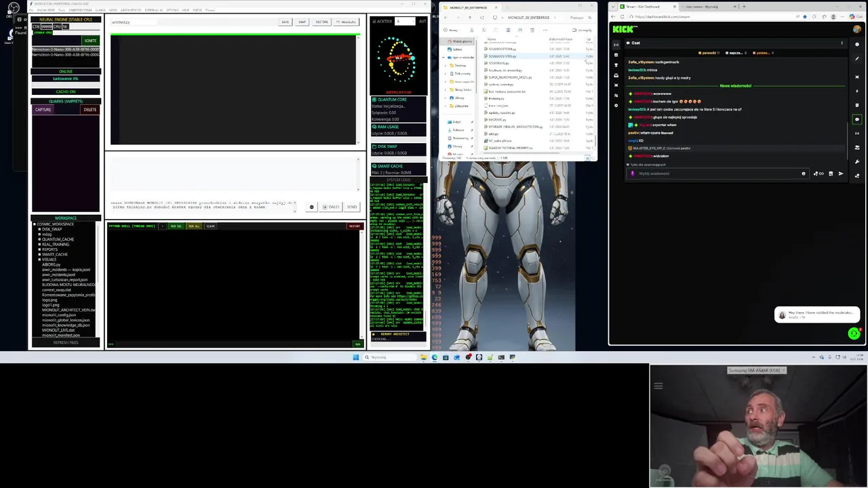Collapse the COSMIC_WORKSPACE root node
This screenshot has width=868, height=488.
pos(34,224)
